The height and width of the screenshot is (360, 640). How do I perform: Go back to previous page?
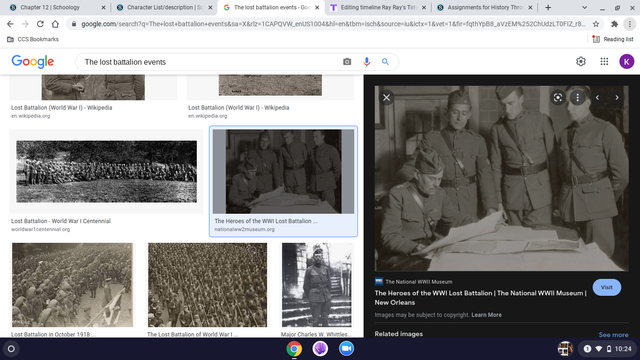10,24
